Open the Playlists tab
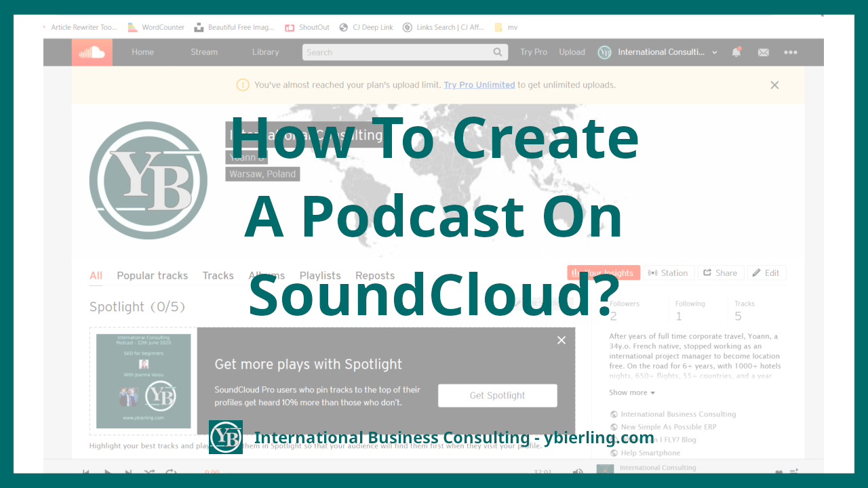Viewport: 868px width, 488px height. pos(319,275)
